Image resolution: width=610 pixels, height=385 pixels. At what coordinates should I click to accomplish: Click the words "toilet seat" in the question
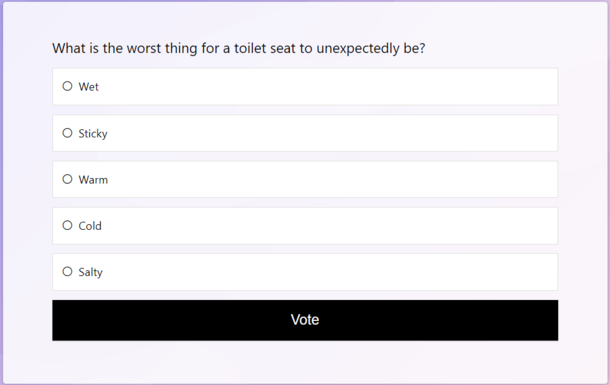265,49
